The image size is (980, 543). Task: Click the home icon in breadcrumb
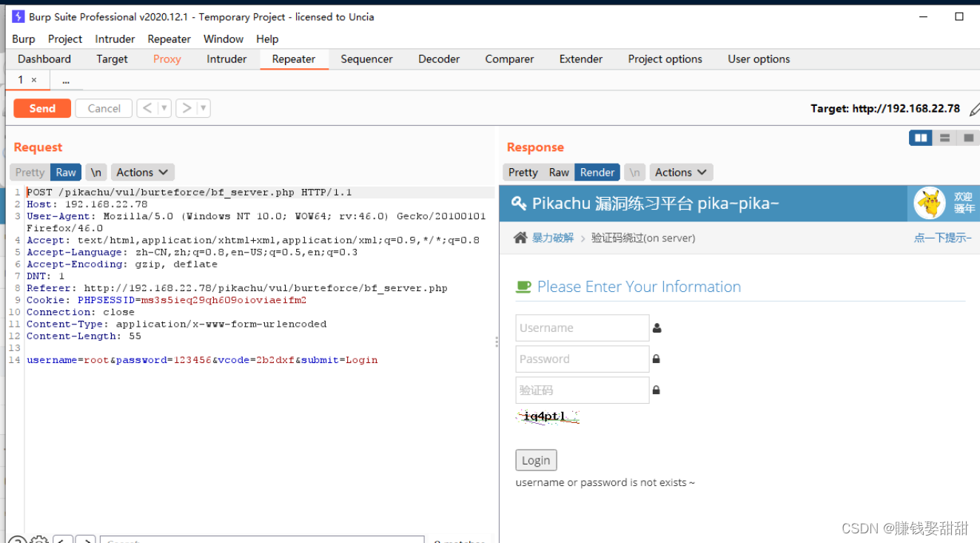coord(520,238)
